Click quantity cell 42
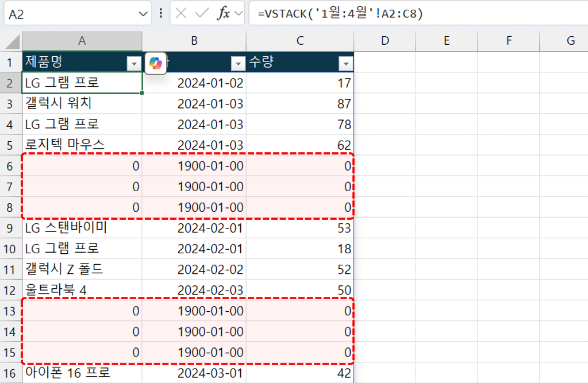Image resolution: width=588 pixels, height=383 pixels. pyautogui.click(x=300, y=373)
